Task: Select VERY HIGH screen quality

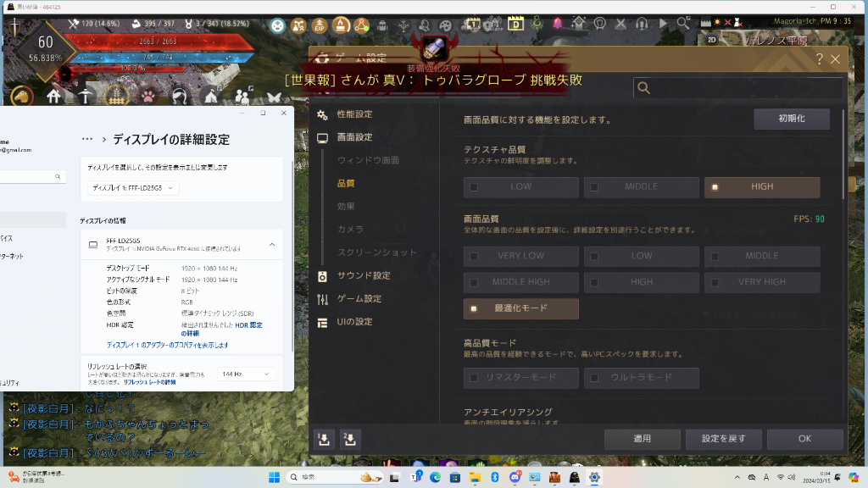Action: coord(762,282)
